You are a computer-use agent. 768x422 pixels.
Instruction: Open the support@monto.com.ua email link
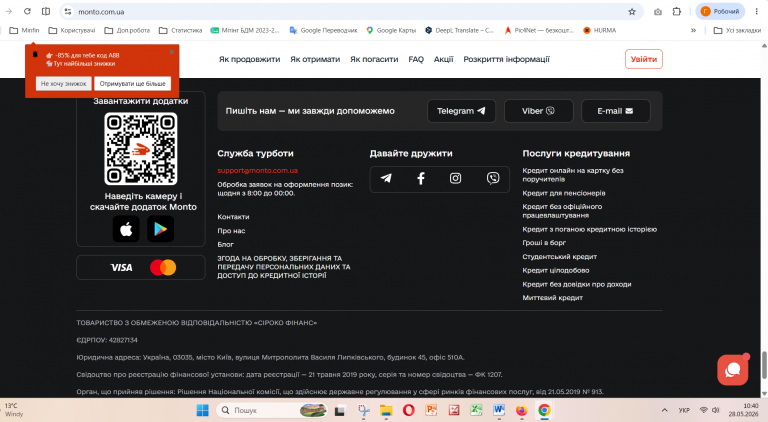click(258, 170)
